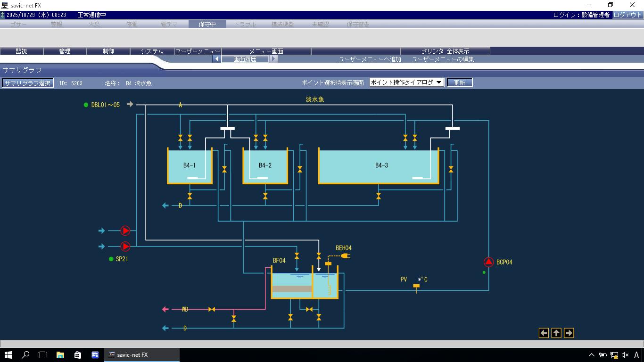The image size is (644, 362).
Task: Go forward in 画面履歴 with right arrow
Action: pos(274,59)
